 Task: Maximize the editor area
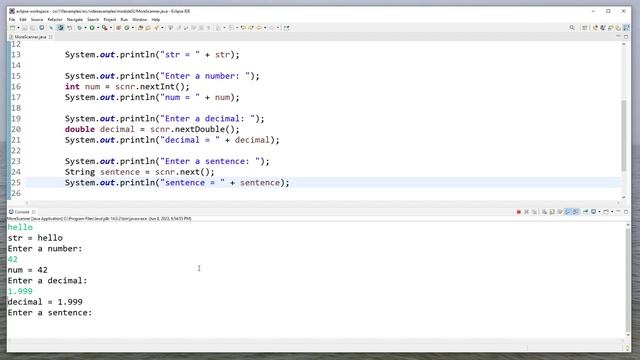[626, 37]
